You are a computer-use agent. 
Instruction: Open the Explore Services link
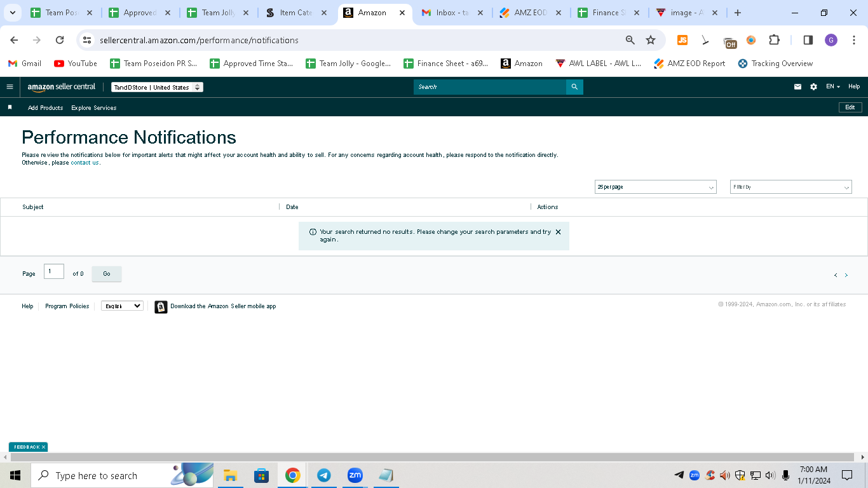[x=94, y=108]
